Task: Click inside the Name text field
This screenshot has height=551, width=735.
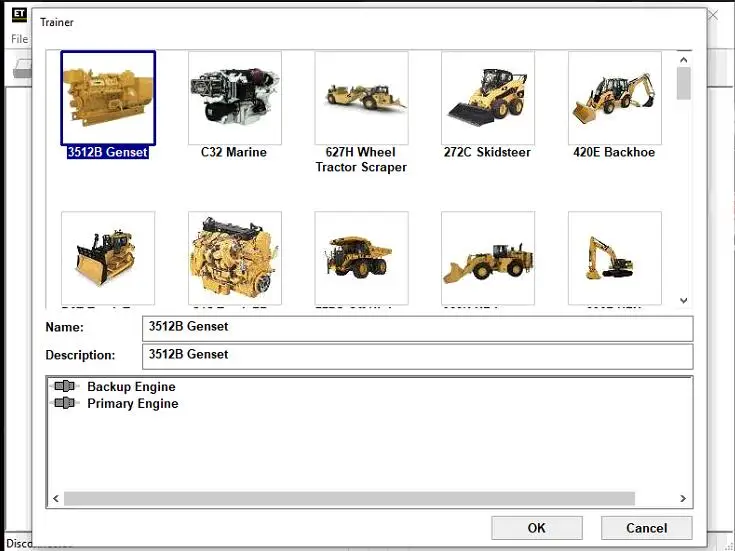Action: (x=417, y=328)
